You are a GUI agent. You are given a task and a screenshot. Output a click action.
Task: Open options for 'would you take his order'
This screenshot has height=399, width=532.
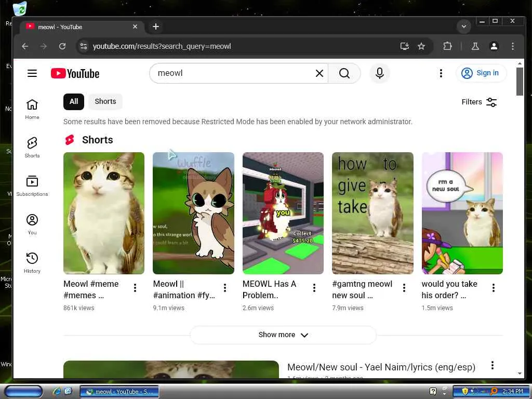(x=494, y=288)
